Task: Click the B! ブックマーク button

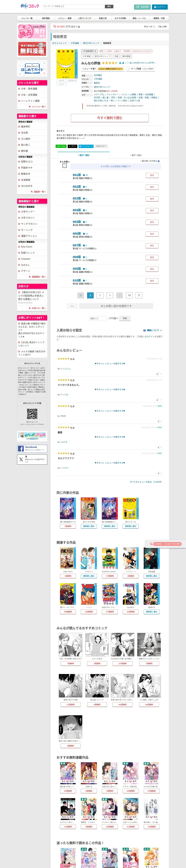Action: coord(86,146)
